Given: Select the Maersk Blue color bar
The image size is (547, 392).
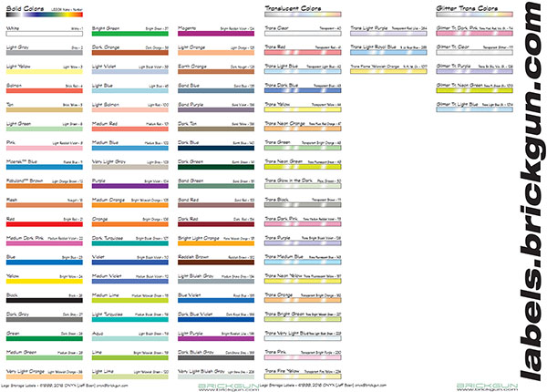Looking at the screenshot, I should [x=45, y=167].
